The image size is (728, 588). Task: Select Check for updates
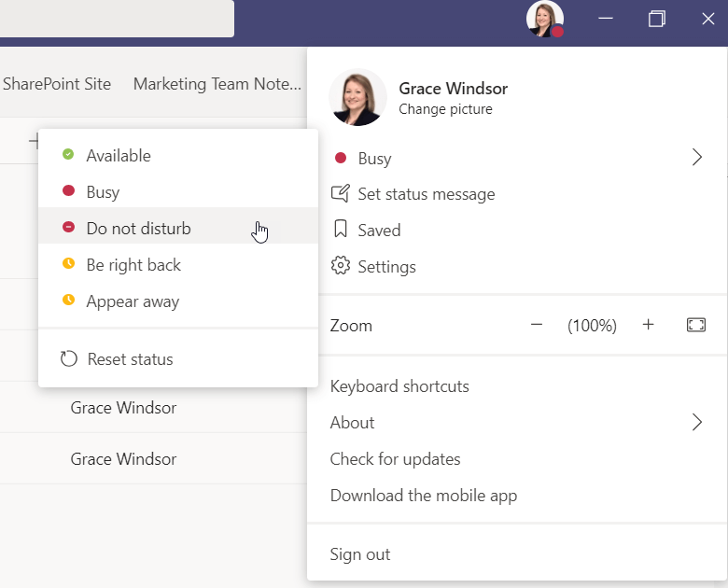[395, 459]
